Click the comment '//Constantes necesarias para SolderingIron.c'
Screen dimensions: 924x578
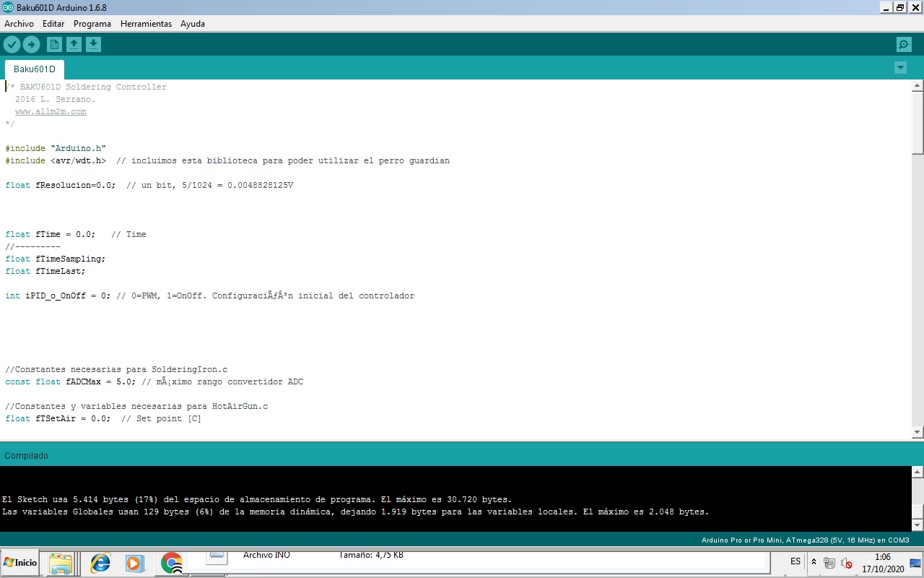pos(116,369)
